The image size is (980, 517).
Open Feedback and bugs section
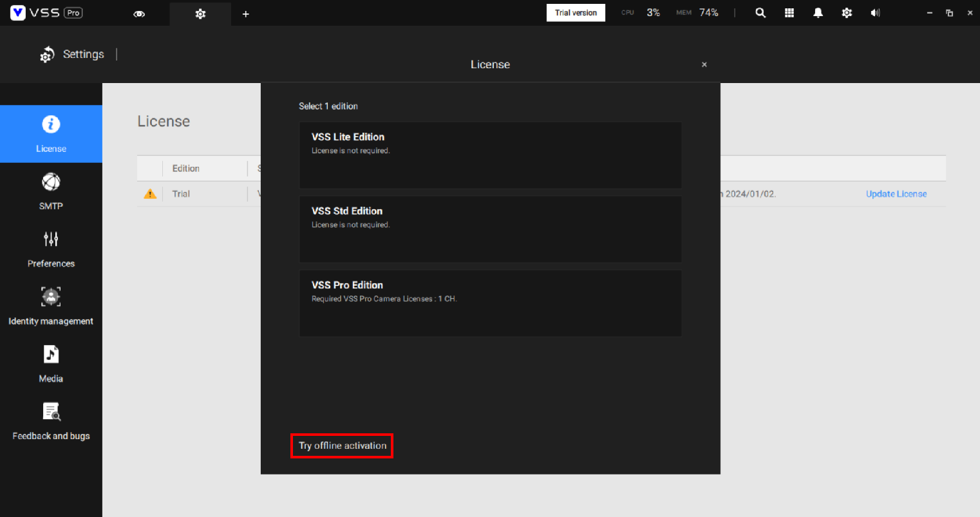51,422
